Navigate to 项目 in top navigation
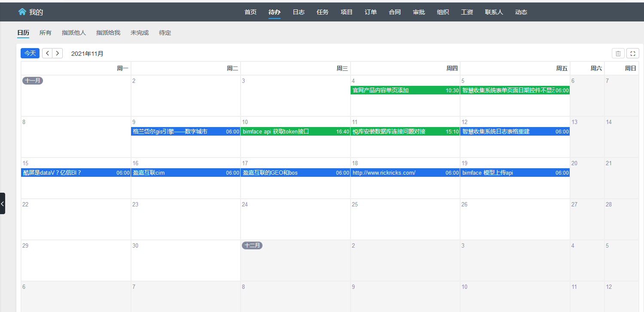 (347, 12)
